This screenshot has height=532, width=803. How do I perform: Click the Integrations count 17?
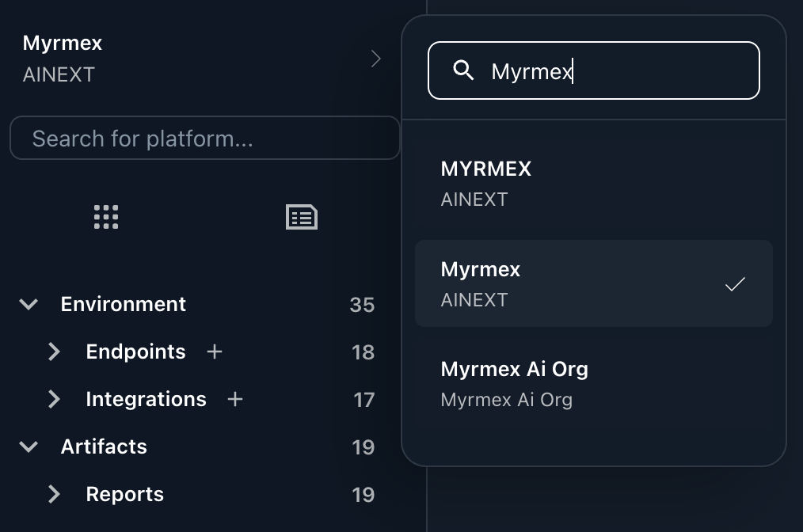(364, 400)
